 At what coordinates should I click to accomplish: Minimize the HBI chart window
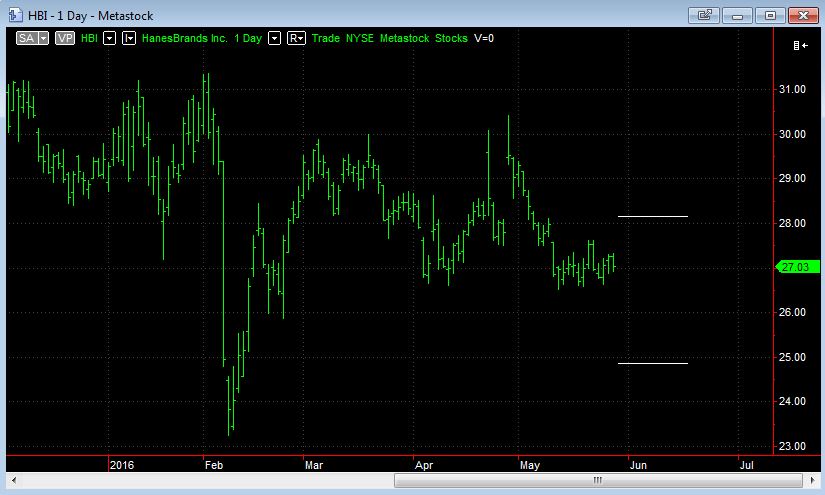[x=737, y=15]
